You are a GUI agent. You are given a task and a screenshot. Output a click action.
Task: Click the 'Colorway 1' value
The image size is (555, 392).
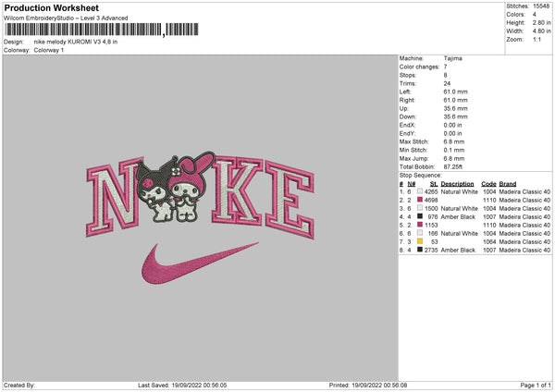[49, 50]
